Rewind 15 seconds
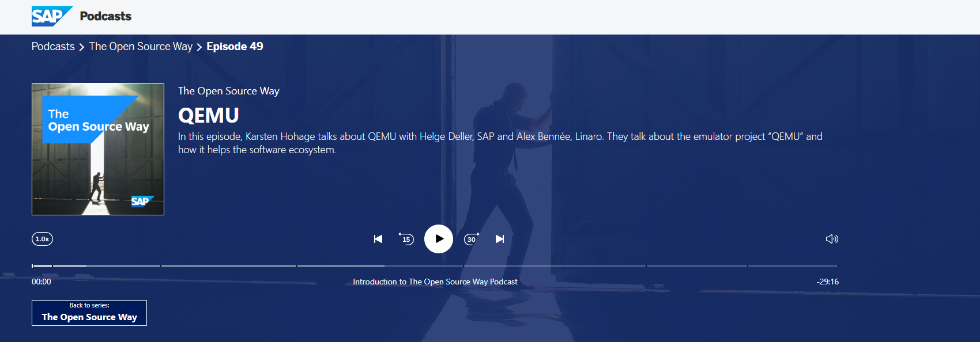The width and height of the screenshot is (980, 342). pos(406,238)
